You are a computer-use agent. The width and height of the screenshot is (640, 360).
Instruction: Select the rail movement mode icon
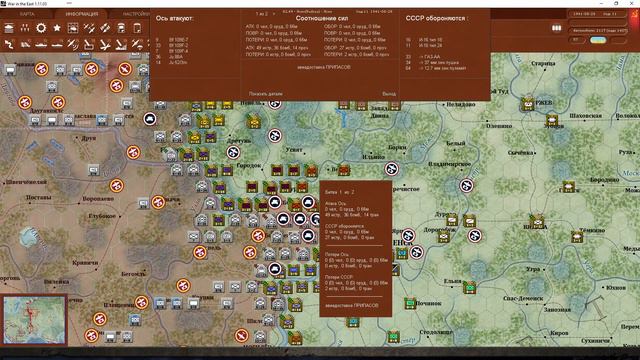pos(25,44)
